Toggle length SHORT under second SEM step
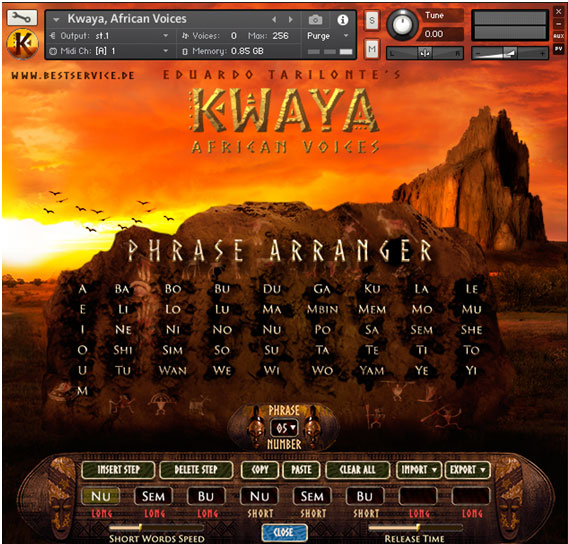Image resolution: width=568 pixels, height=544 pixels. click(313, 513)
